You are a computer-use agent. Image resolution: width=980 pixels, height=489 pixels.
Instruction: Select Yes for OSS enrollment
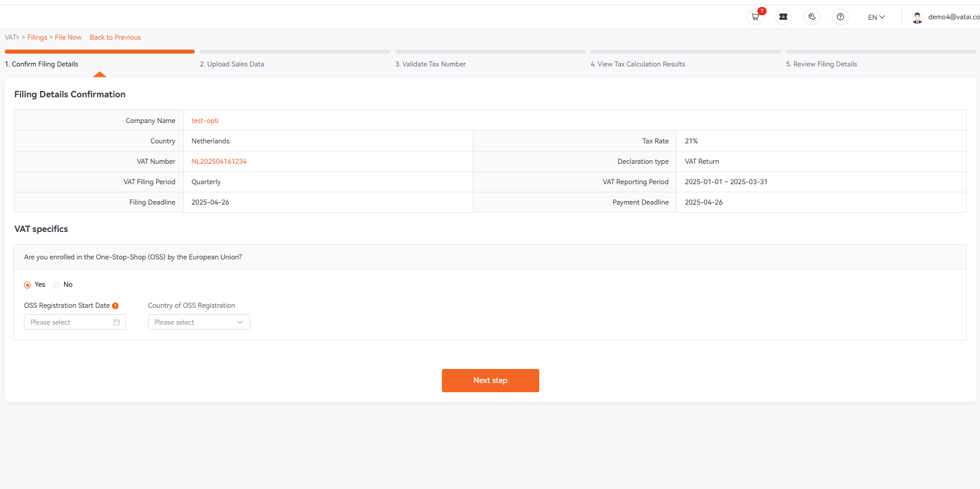27,285
